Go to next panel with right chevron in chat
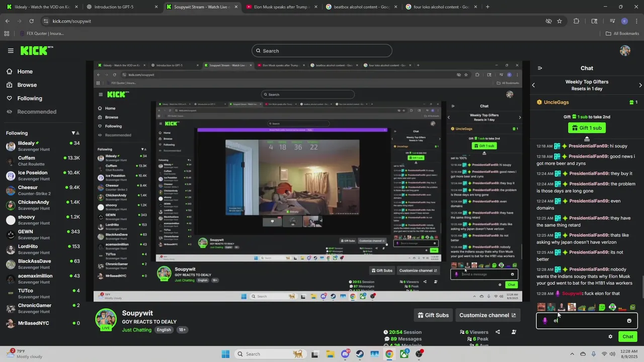 pos(640,85)
